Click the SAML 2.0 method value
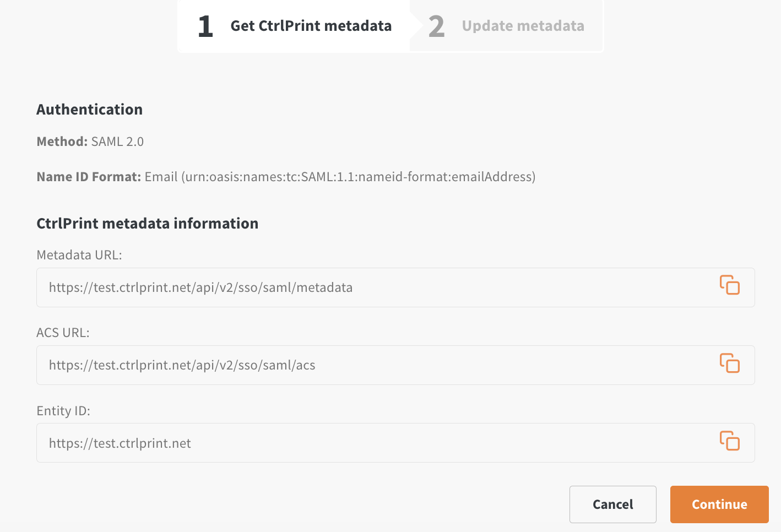 pyautogui.click(x=117, y=142)
